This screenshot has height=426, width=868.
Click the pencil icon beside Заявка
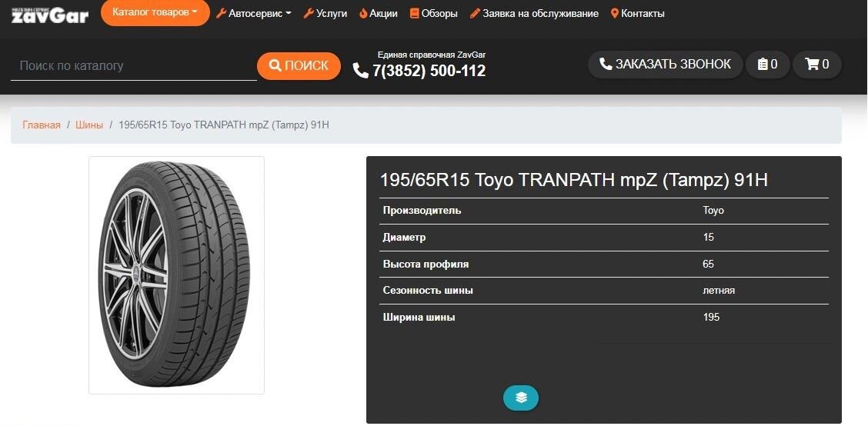(475, 13)
